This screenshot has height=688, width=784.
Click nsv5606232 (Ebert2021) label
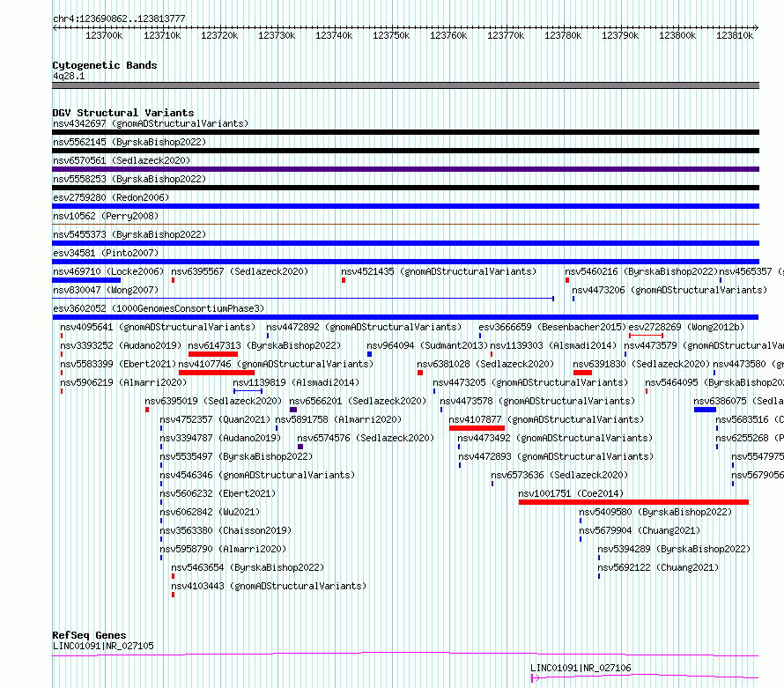click(x=218, y=493)
